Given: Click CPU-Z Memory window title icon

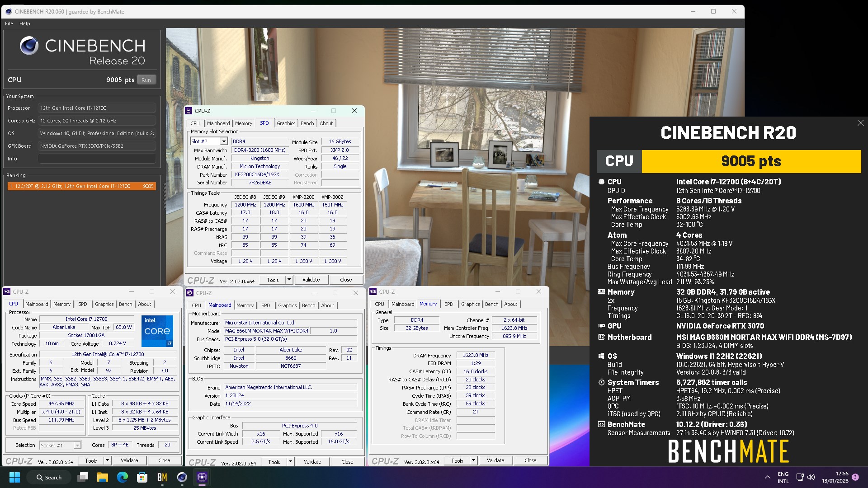Looking at the screenshot, I should coord(373,292).
